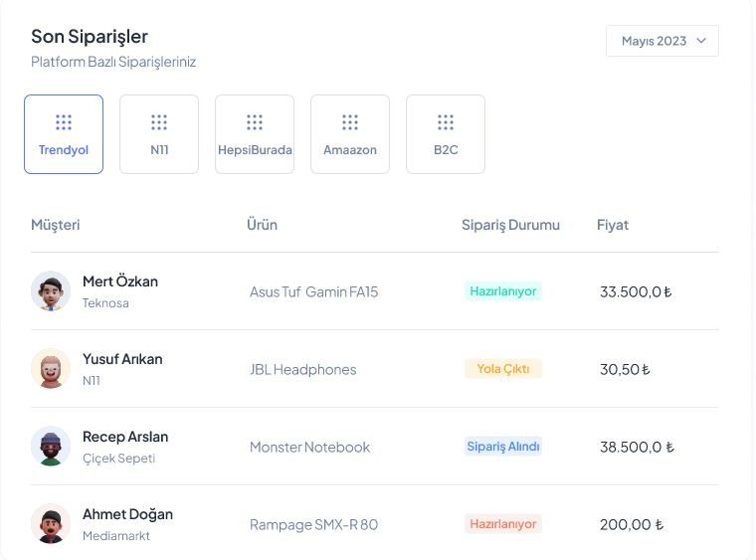Viewport: 756px width, 560px height.
Task: Switch to the Trendyol platform tab
Action: (64, 134)
